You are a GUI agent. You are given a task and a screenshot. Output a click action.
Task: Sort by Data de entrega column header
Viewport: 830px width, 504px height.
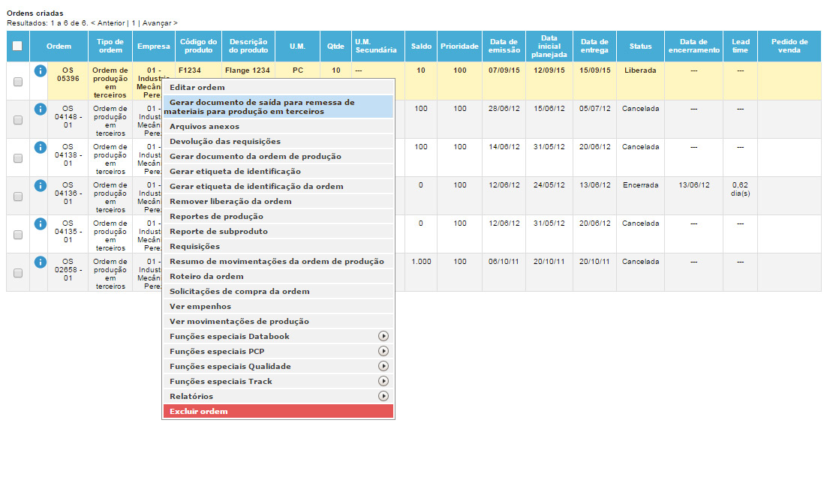pyautogui.click(x=594, y=46)
